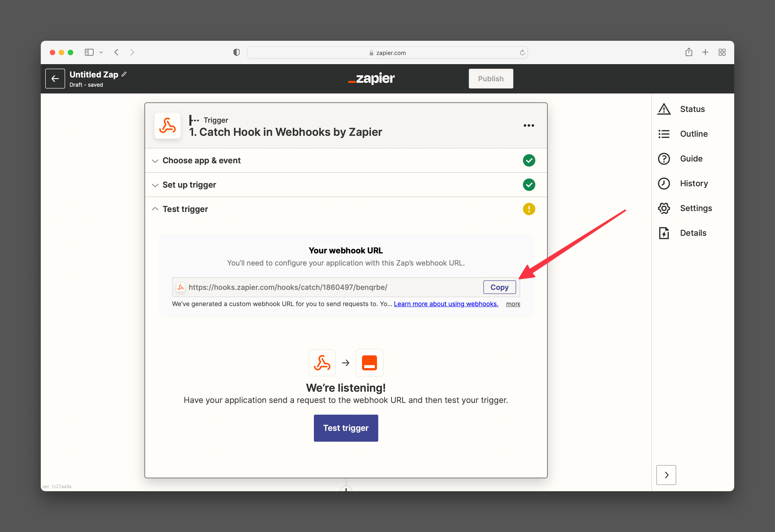Expand the Set up trigger section
The width and height of the screenshot is (775, 532).
pyautogui.click(x=189, y=184)
